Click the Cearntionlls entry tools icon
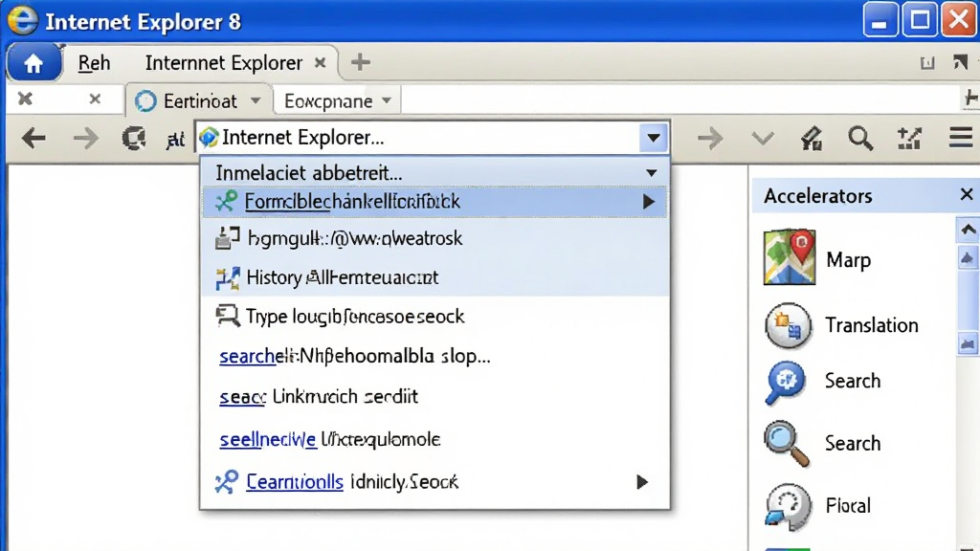This screenshot has height=551, width=980. point(226,482)
